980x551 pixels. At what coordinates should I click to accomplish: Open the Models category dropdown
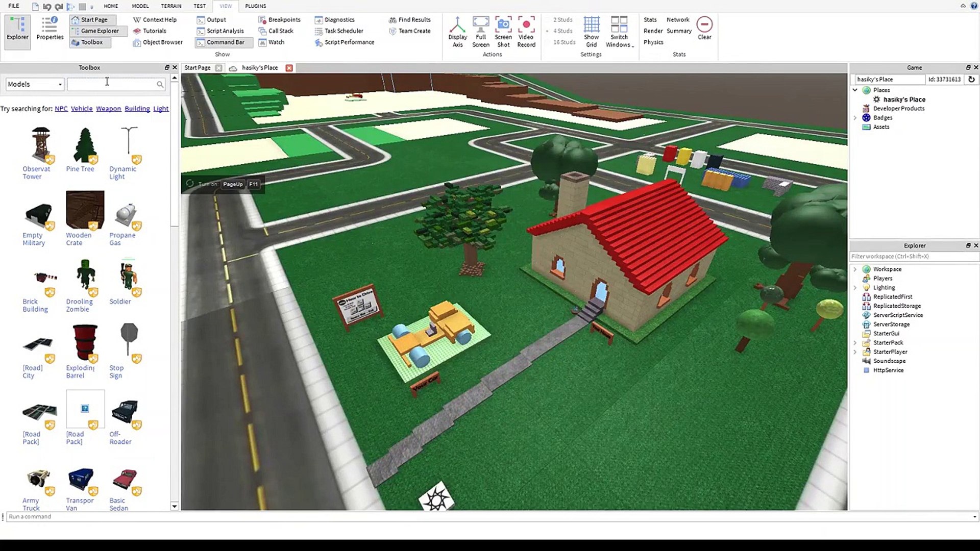tap(35, 84)
